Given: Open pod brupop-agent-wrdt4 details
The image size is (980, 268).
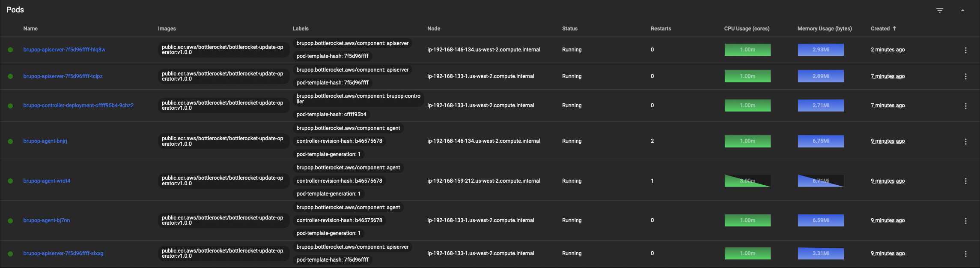Looking at the screenshot, I should pyautogui.click(x=46, y=181).
